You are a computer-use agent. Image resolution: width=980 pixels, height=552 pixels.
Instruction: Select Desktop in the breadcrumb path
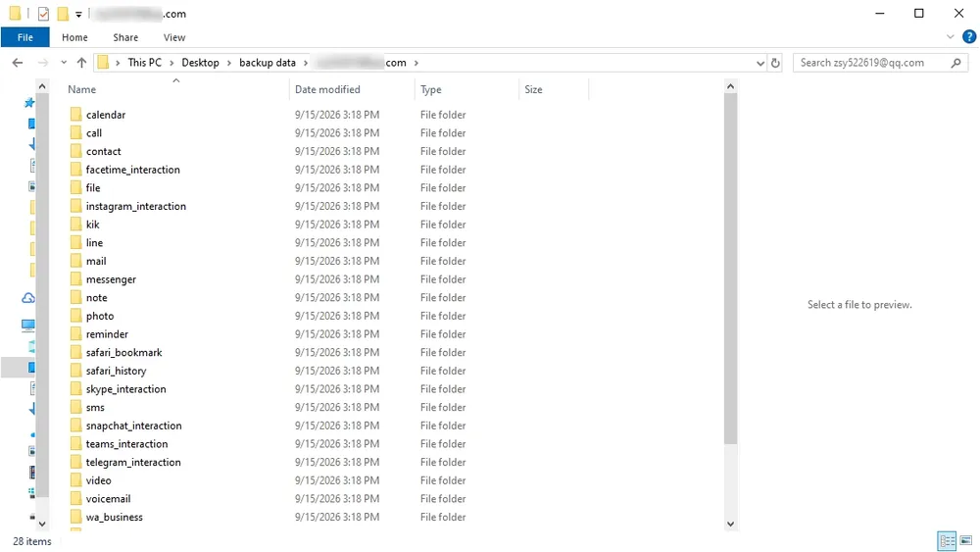click(x=200, y=63)
